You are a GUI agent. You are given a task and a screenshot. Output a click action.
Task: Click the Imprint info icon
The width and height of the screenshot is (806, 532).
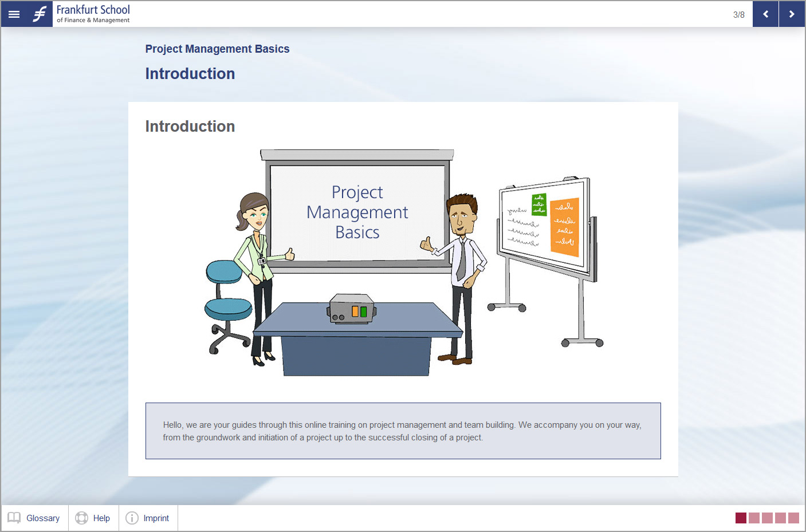click(x=132, y=518)
